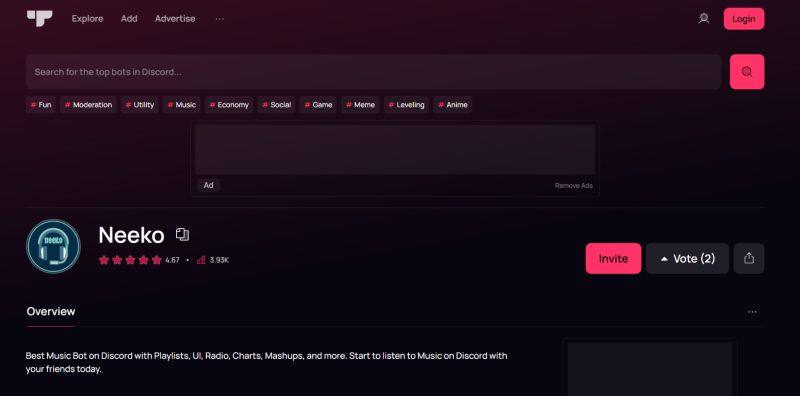Open the Add menu item

point(129,18)
